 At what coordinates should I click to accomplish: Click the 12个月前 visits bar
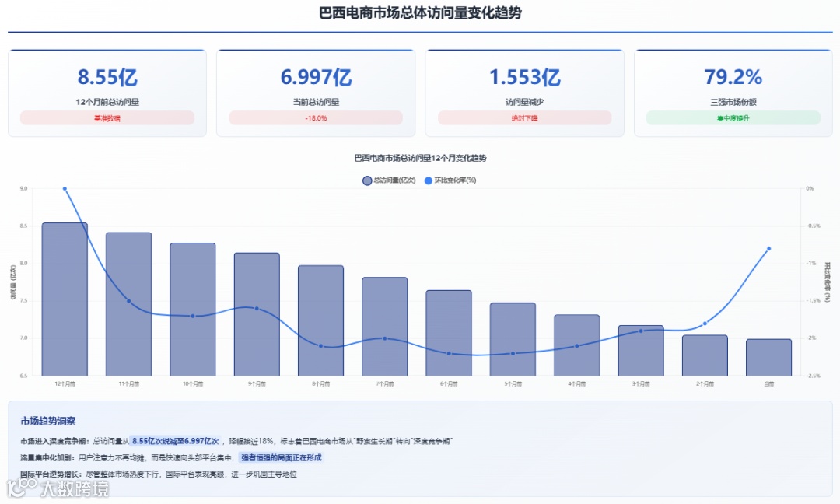tap(65, 299)
